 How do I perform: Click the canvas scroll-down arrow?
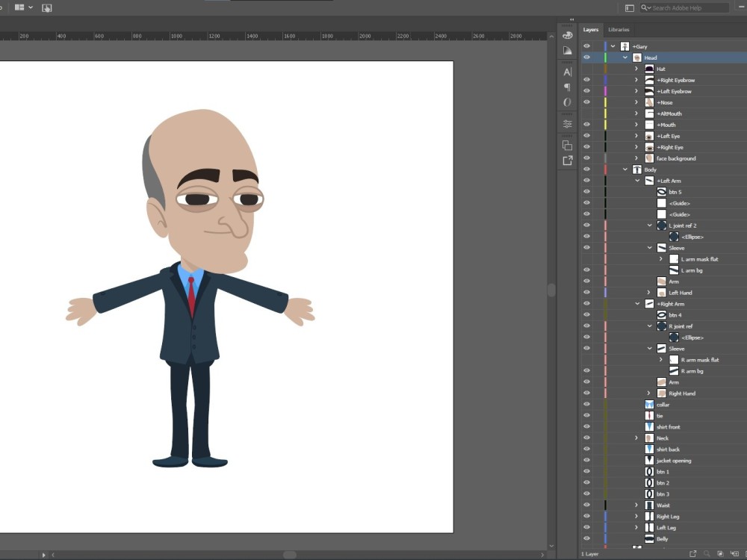(x=551, y=547)
